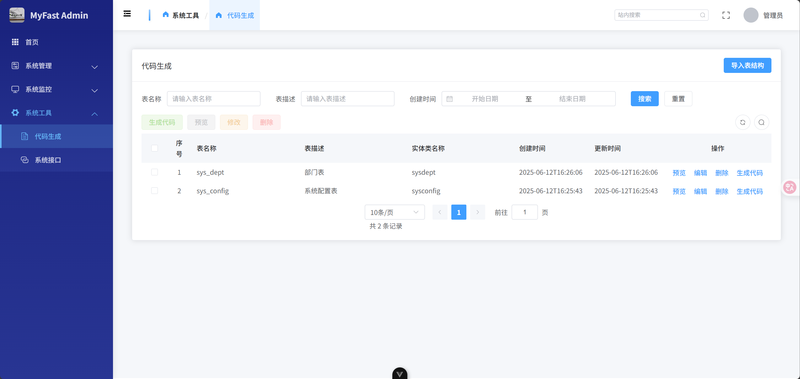Image resolution: width=800 pixels, height=379 pixels.
Task: Click the refresh table icon button
Action: tap(742, 122)
